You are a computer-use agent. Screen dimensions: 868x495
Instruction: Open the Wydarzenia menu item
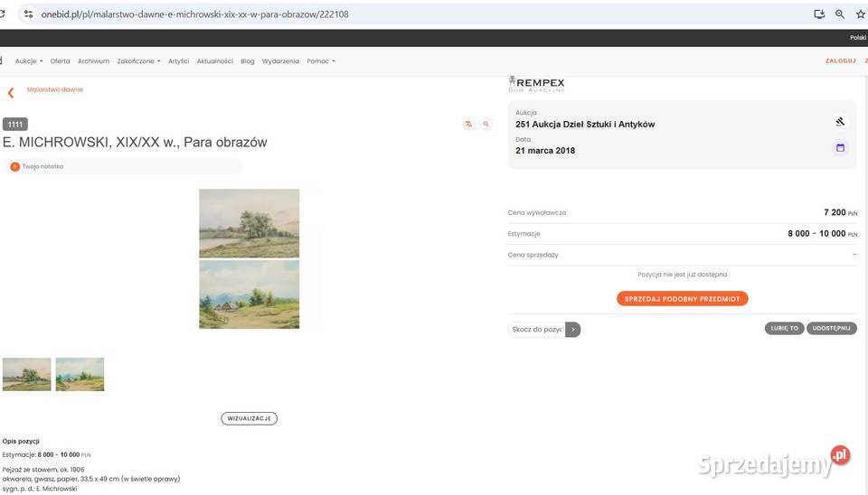[280, 61]
